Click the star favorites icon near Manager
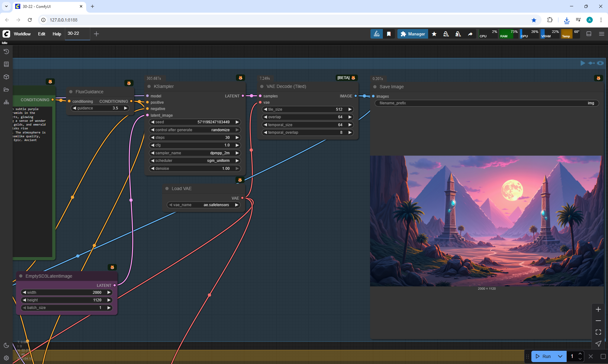 point(434,34)
